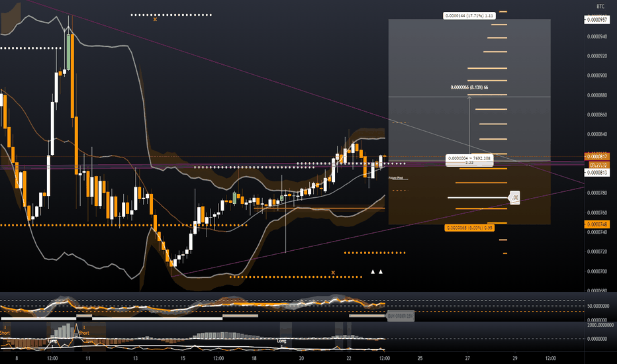
Task: Click the 0.0000860 tick on price axis
Action: [597, 115]
